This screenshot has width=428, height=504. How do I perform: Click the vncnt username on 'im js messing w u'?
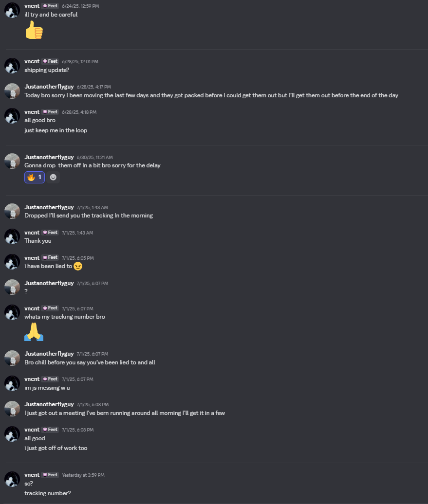(32, 379)
